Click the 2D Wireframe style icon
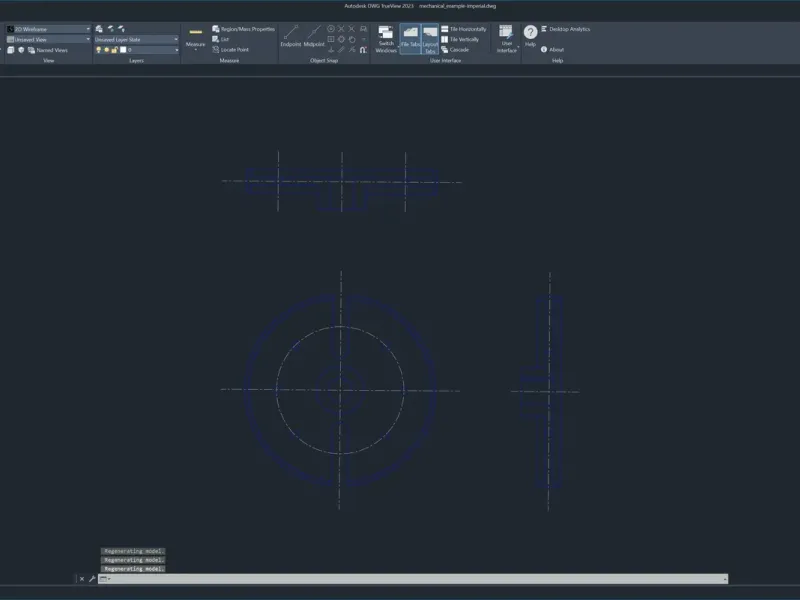Screen dimensions: 800x600 click(x=10, y=29)
